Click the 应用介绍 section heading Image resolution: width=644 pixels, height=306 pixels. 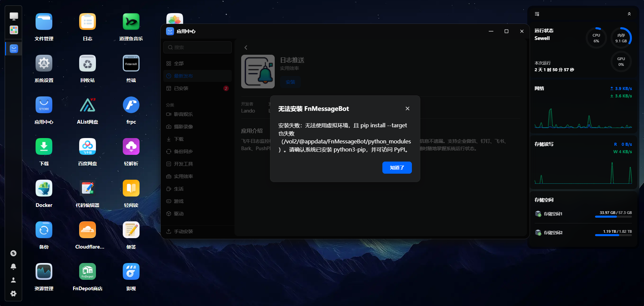[x=252, y=131]
